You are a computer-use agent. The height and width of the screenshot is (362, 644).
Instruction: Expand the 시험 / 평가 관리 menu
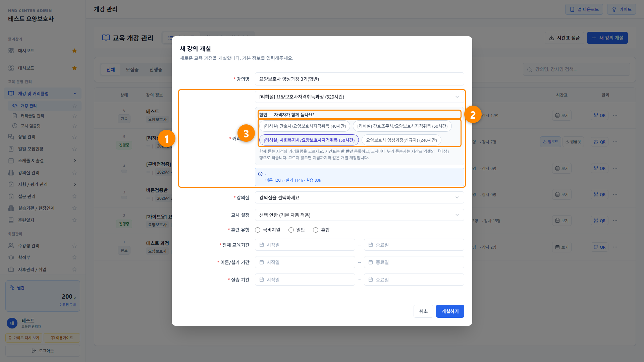[x=43, y=184]
